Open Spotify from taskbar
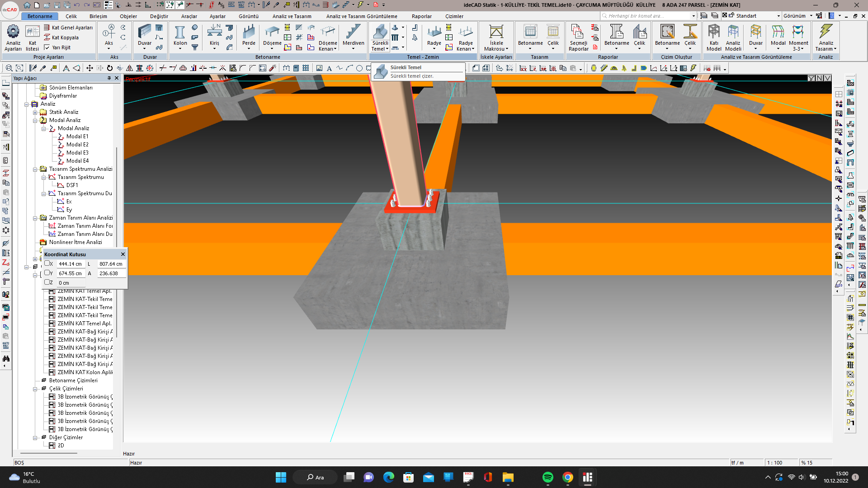 point(547,477)
